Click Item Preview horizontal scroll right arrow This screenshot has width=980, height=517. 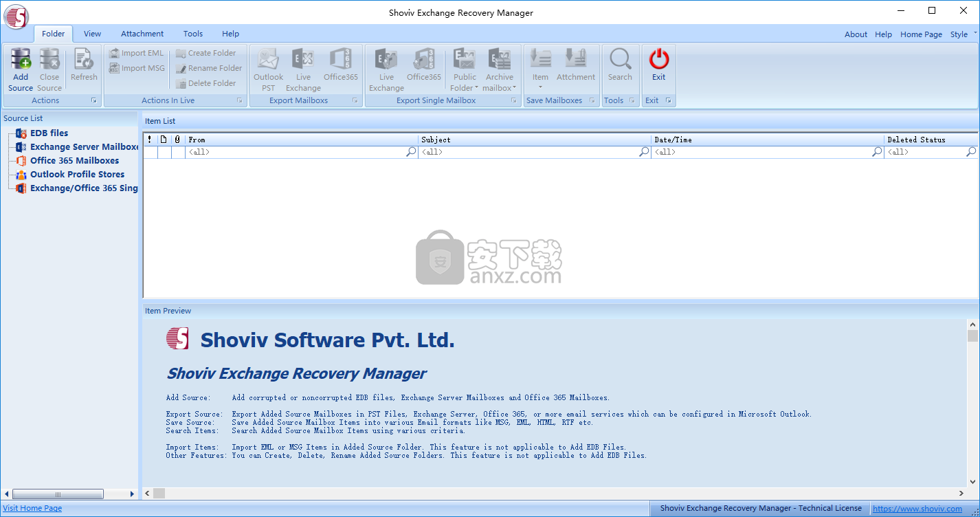pyautogui.click(x=961, y=493)
